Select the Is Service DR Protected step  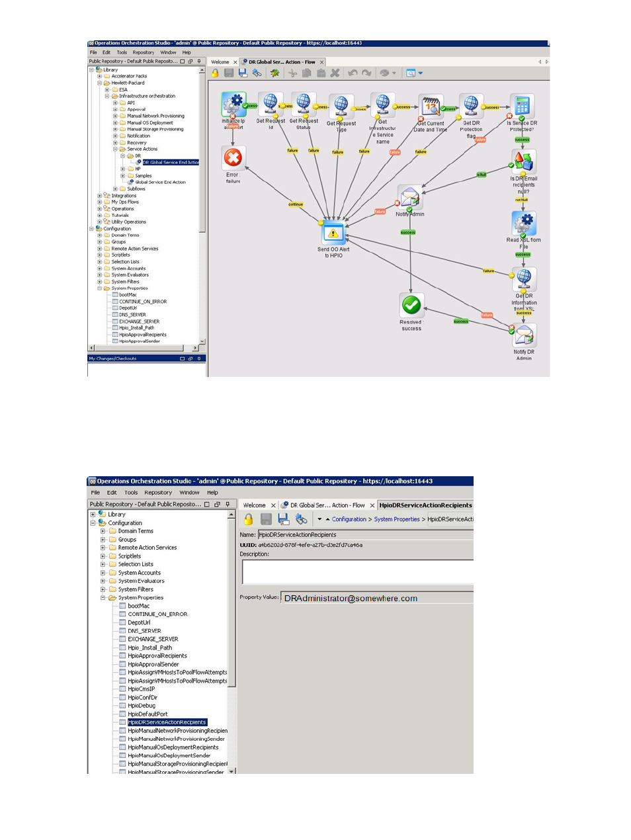[523, 106]
